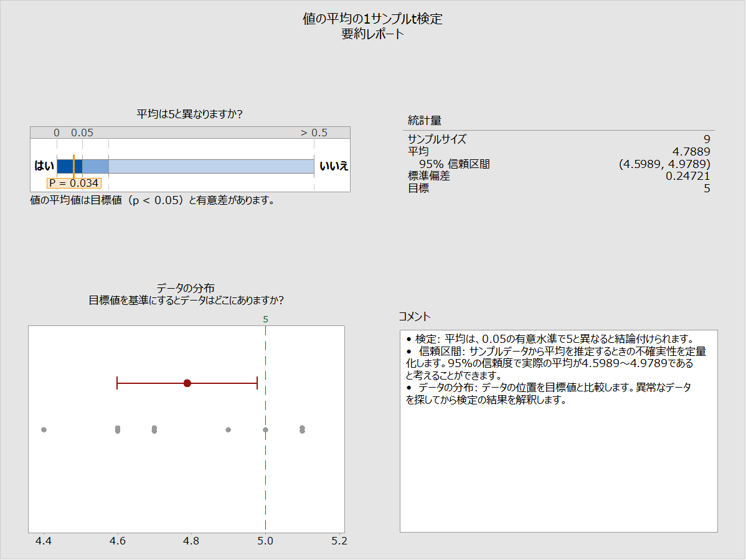Click the 'はい' label beside the bar
The image size is (746, 560).
44,166
